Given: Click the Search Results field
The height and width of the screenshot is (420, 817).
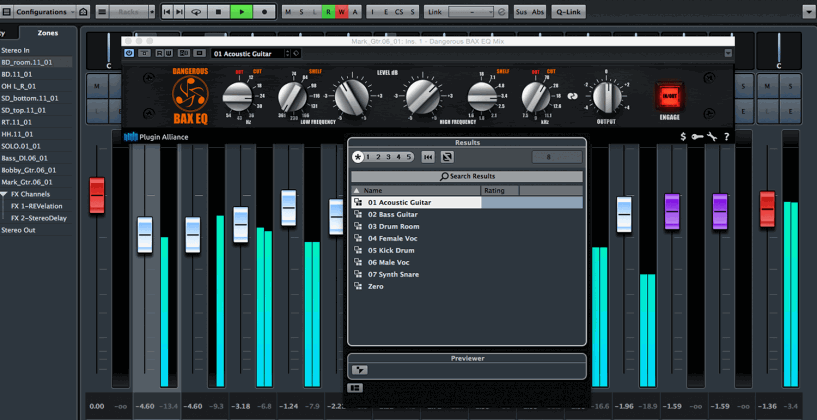Looking at the screenshot, I should point(467,176).
